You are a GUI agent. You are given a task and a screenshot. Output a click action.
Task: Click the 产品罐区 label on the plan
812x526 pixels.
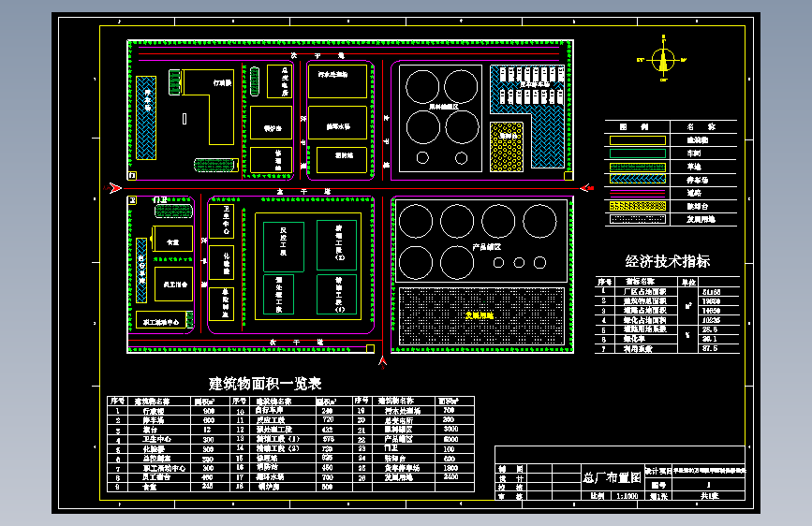[486, 247]
